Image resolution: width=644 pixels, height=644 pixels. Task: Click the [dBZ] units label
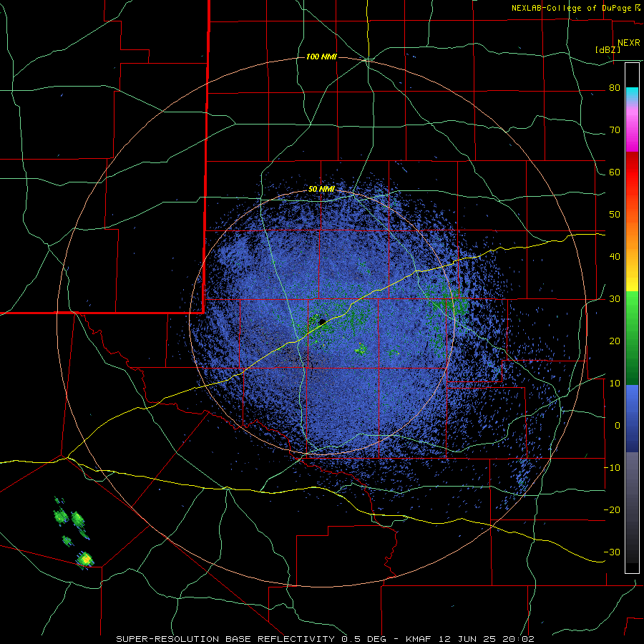pyautogui.click(x=608, y=50)
